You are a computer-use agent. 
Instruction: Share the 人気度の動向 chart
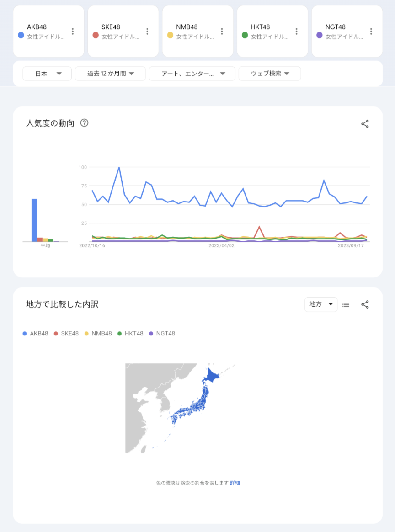tap(365, 124)
